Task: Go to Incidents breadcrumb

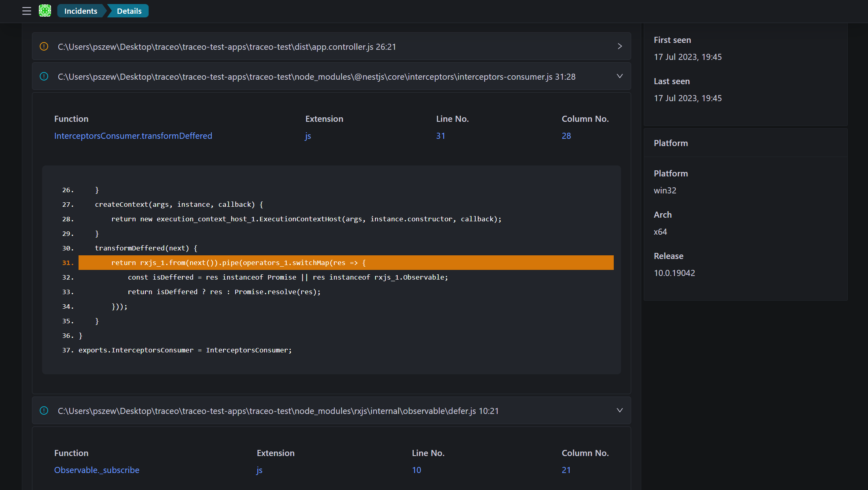Action: pyautogui.click(x=81, y=11)
